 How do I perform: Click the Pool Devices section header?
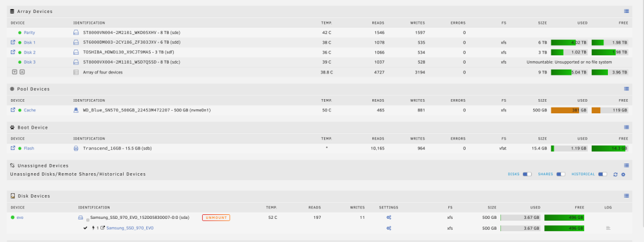pos(319,89)
